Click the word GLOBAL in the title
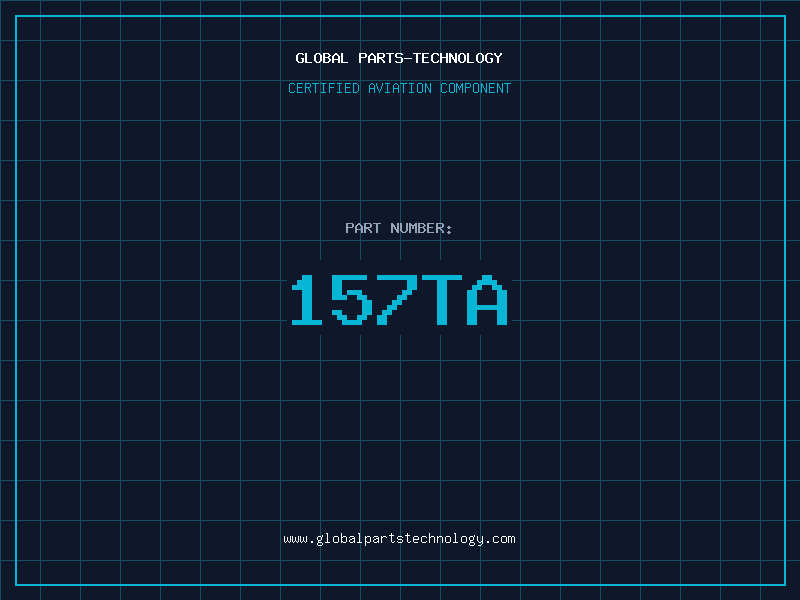800x600 pixels. coord(322,58)
